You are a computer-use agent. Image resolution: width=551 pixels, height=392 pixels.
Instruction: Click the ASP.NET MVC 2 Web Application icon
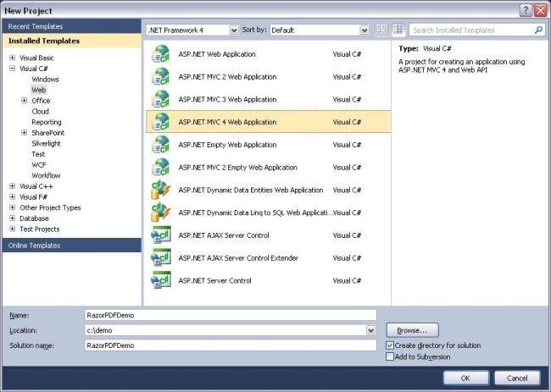[160, 77]
